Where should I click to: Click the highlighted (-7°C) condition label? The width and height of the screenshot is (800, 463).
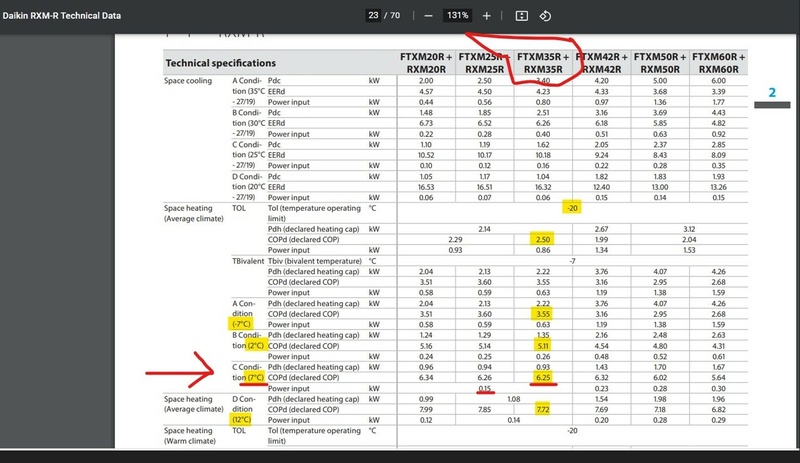click(241, 324)
